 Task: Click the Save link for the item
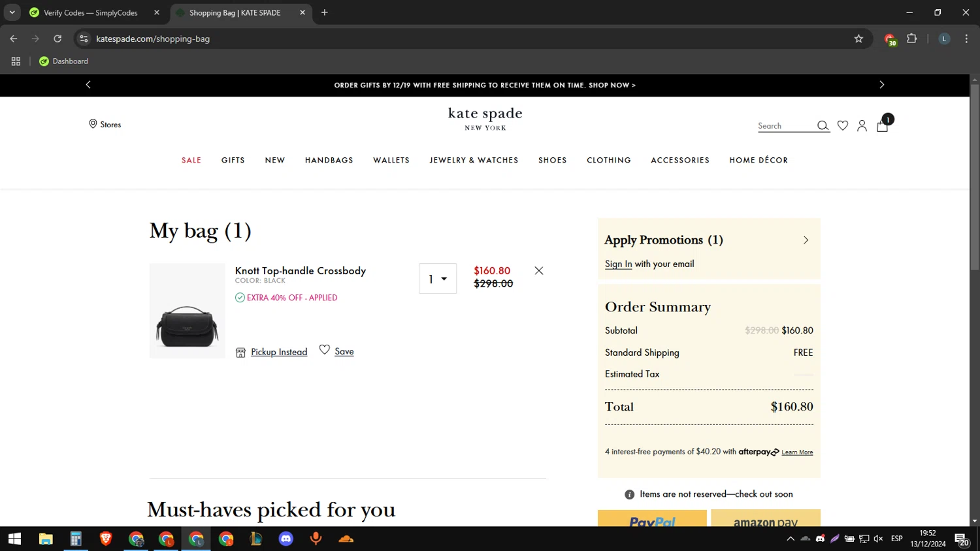(x=344, y=351)
